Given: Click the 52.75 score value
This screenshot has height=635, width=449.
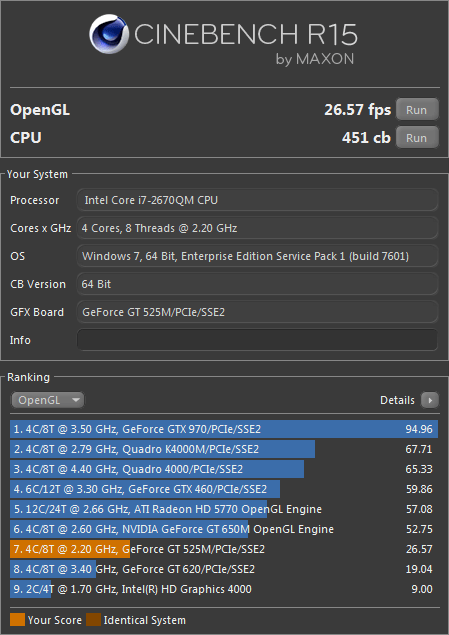Looking at the screenshot, I should point(419,529).
